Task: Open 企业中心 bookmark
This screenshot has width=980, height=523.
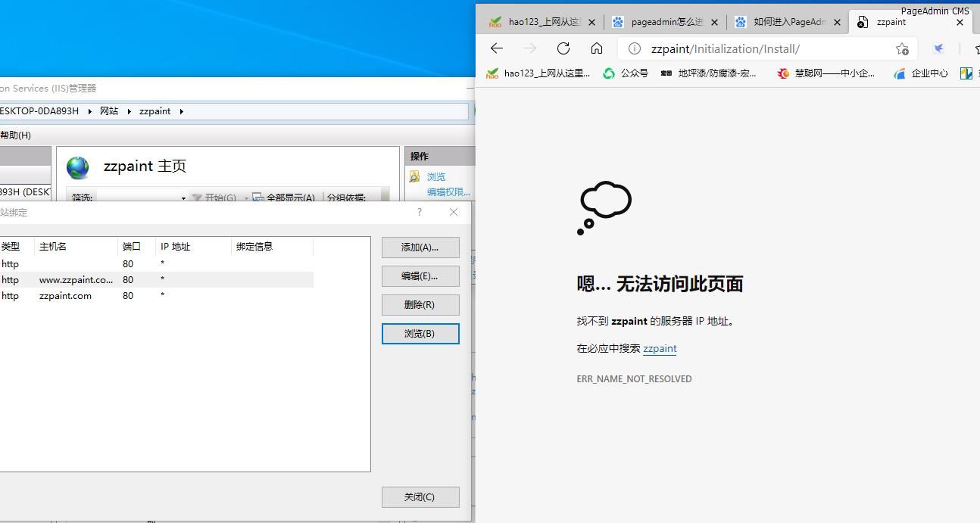Action: click(921, 73)
